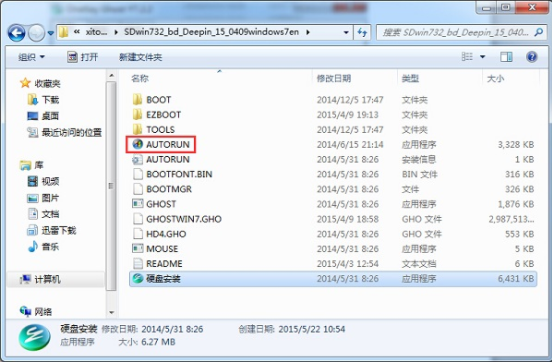Click the navigation pane scrollbar thumb
Viewport: 552px width, 363px height.
pos(111,186)
